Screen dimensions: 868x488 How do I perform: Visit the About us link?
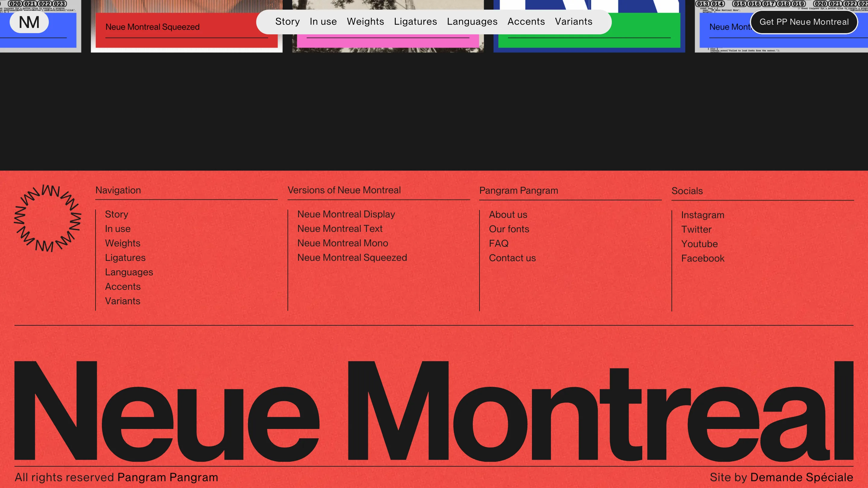[508, 214]
